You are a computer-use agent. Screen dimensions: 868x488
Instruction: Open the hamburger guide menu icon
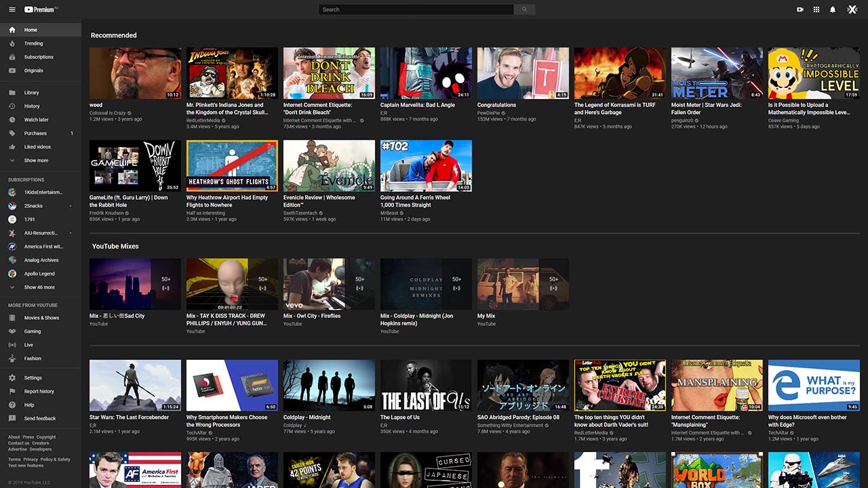click(x=12, y=9)
